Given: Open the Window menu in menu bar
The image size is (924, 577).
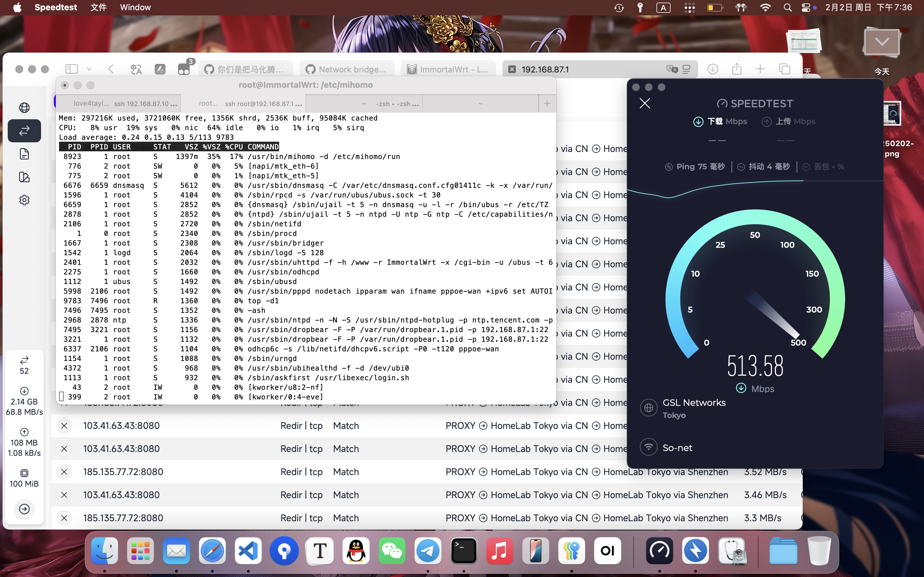Looking at the screenshot, I should pyautogui.click(x=135, y=8).
